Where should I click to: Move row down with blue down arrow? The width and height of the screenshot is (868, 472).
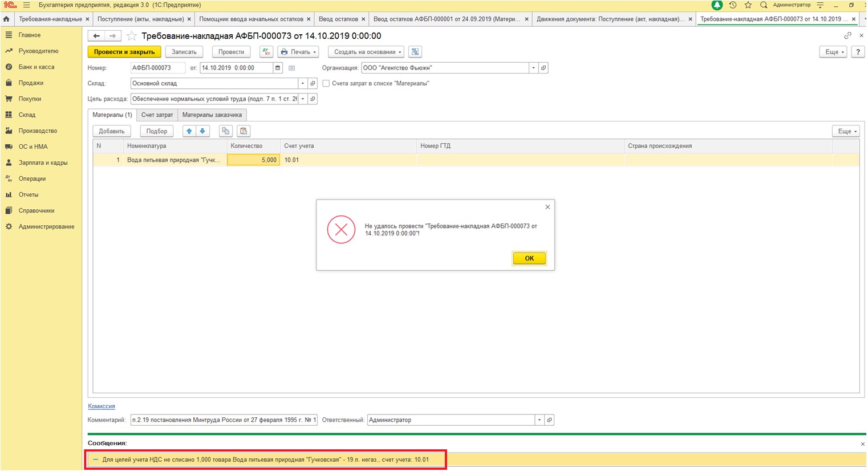202,131
